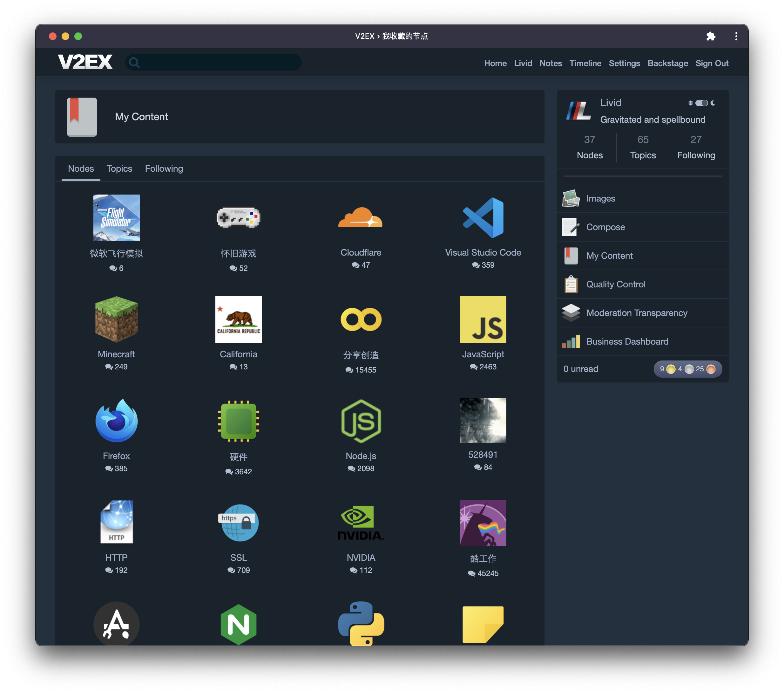Click the Minecraft node name text
This screenshot has height=693, width=784.
pyautogui.click(x=116, y=354)
